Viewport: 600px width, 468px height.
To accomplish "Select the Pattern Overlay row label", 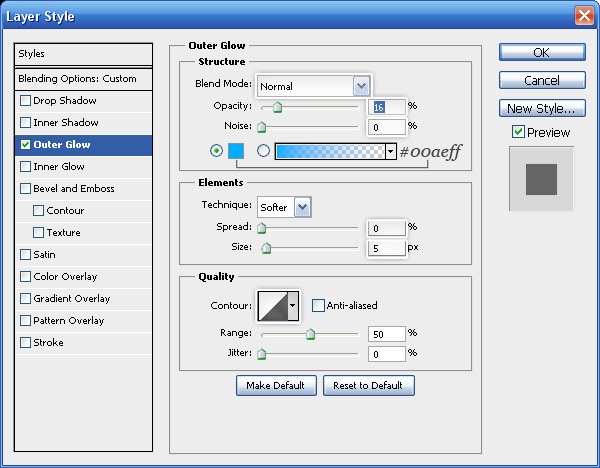I will click(69, 321).
